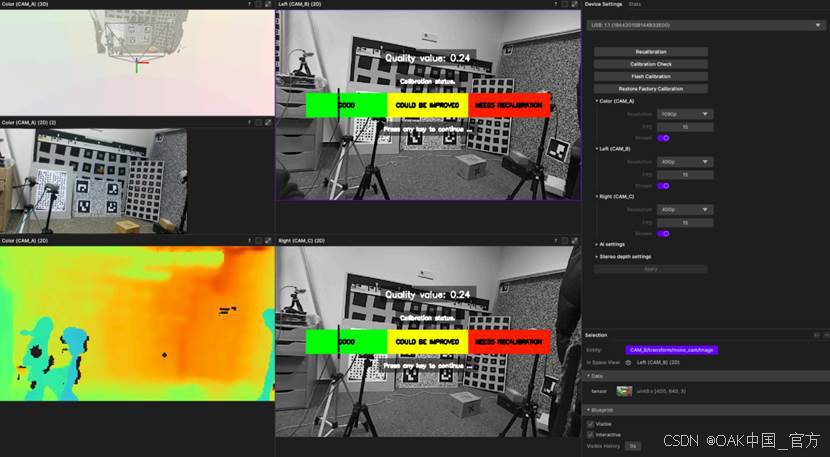Select the Right (CAM_C) (2D) view title
This screenshot has width=830, height=457.
coord(301,240)
